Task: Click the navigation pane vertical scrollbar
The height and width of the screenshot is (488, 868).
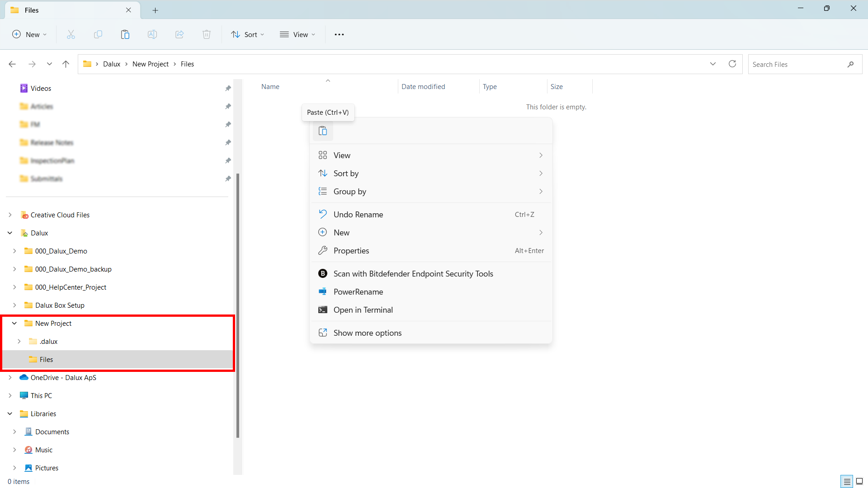Action: pos(238,305)
